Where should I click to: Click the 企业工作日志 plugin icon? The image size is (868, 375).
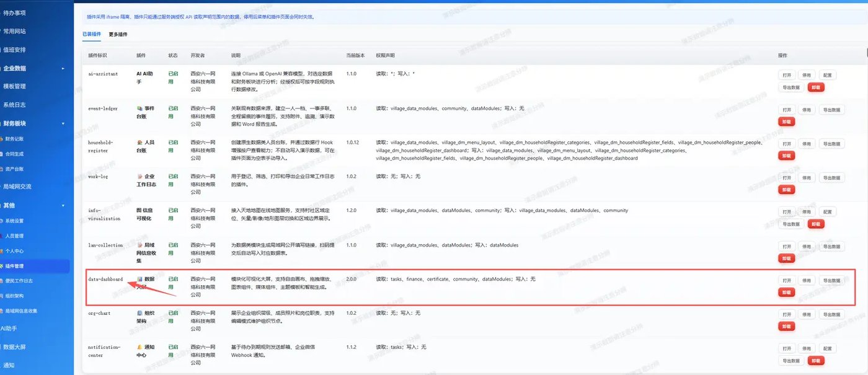point(139,177)
